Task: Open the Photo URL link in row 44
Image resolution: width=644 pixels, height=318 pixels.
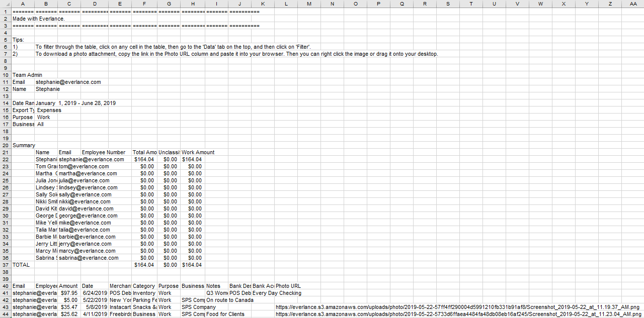Action: tap(458, 314)
